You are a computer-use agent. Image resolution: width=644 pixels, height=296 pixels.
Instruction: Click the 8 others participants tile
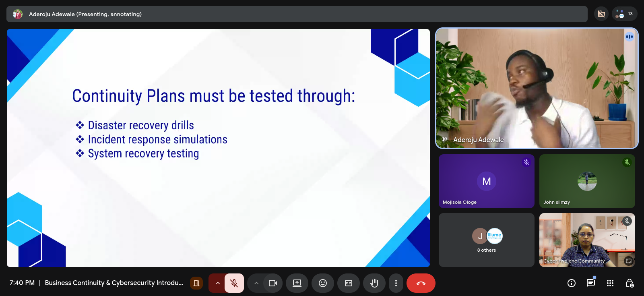(487, 240)
